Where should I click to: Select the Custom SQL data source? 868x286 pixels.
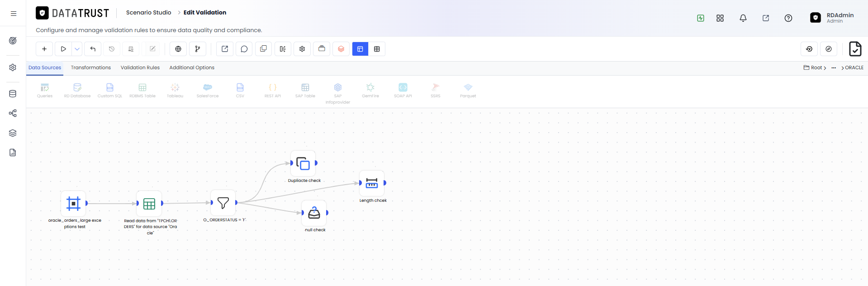[110, 91]
